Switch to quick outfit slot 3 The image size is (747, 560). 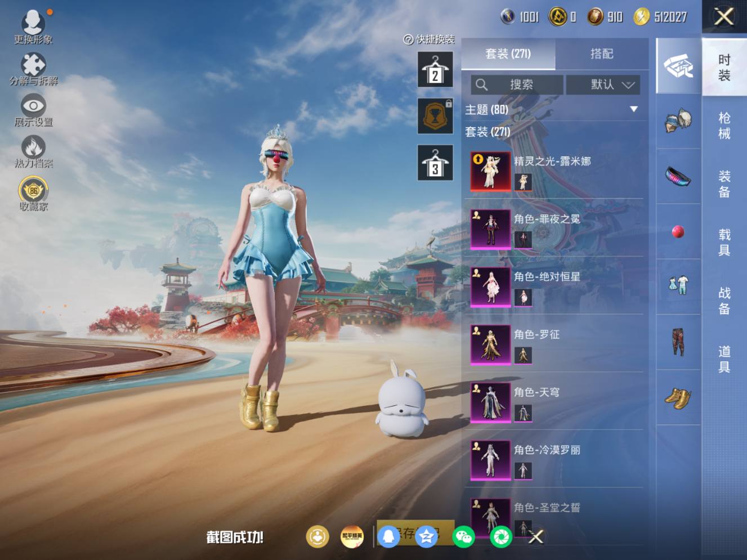435,163
